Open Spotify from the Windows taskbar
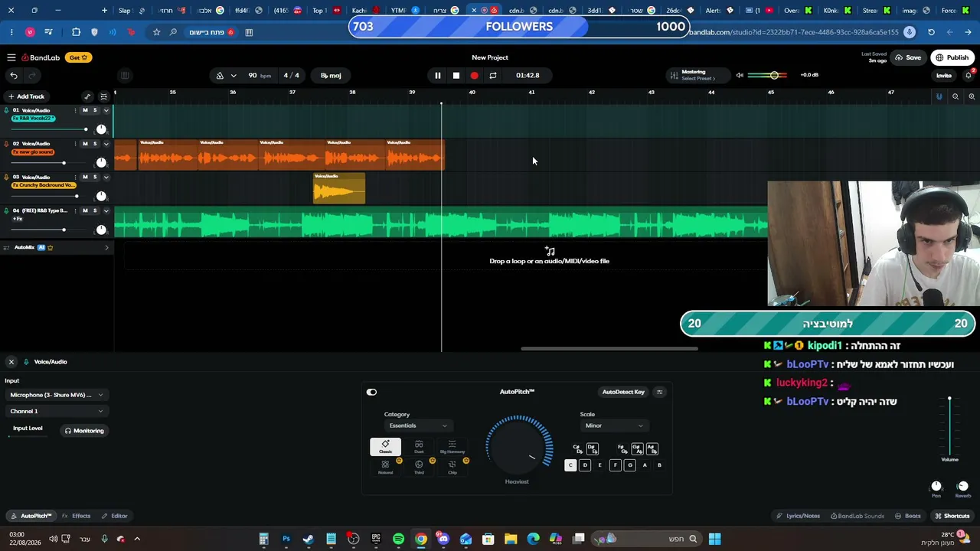 (x=398, y=539)
